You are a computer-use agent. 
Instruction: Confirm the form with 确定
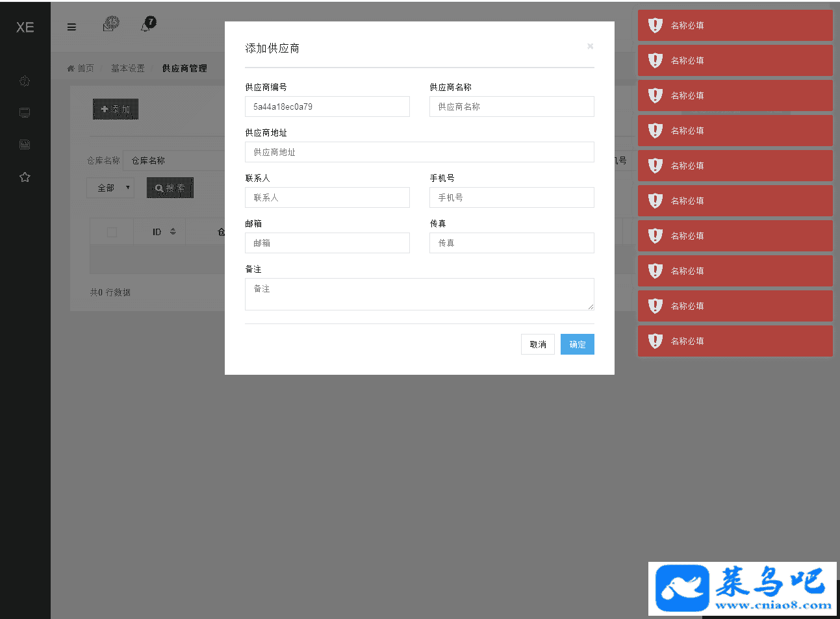click(578, 344)
